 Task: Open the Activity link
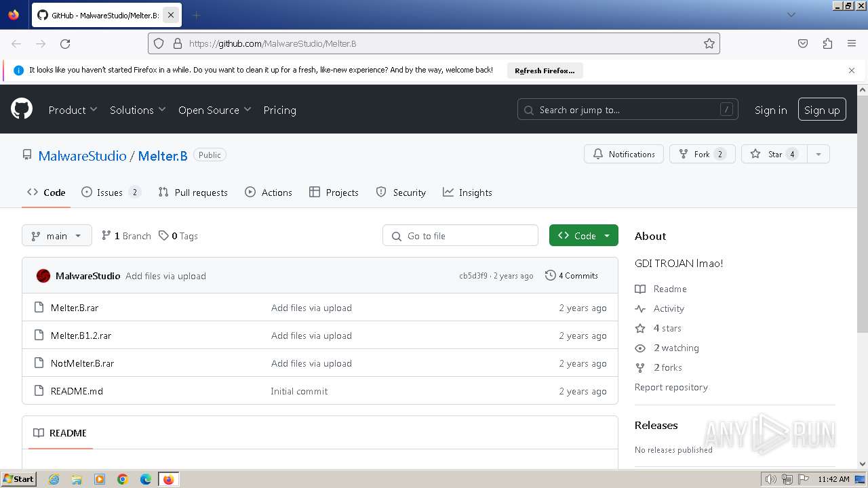click(x=660, y=308)
